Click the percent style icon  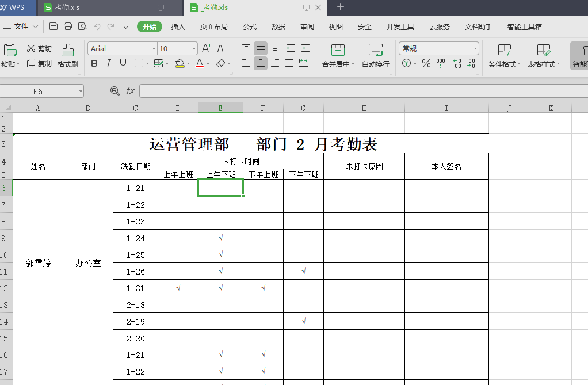click(x=426, y=64)
